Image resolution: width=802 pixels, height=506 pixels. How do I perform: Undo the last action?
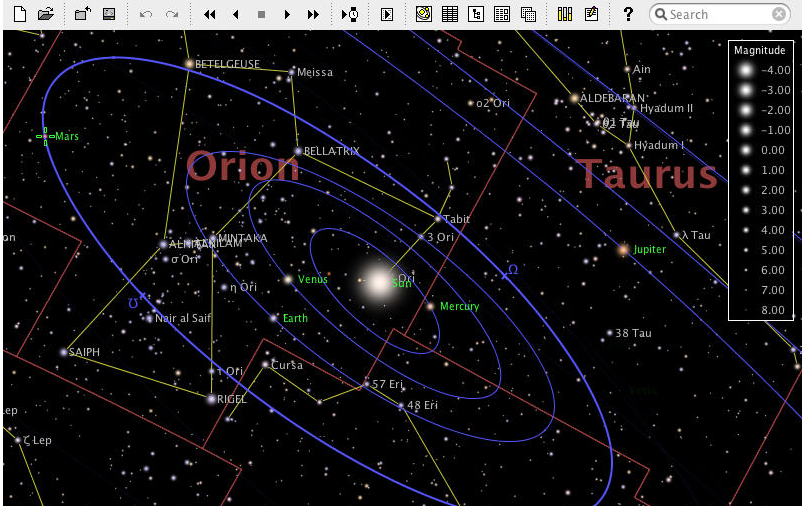tap(146, 14)
